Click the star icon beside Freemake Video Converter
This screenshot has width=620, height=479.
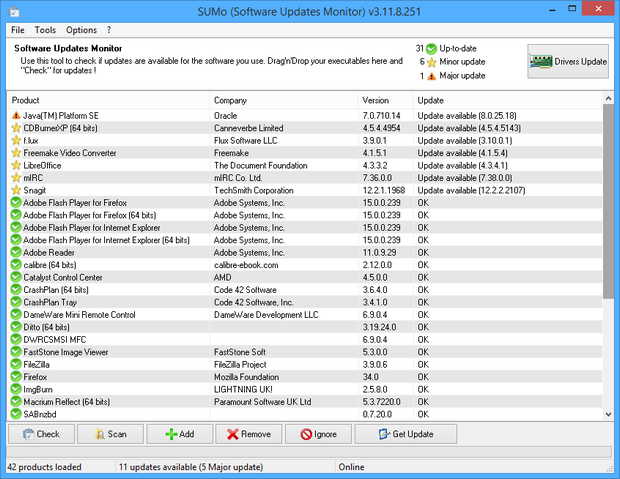pyautogui.click(x=16, y=153)
